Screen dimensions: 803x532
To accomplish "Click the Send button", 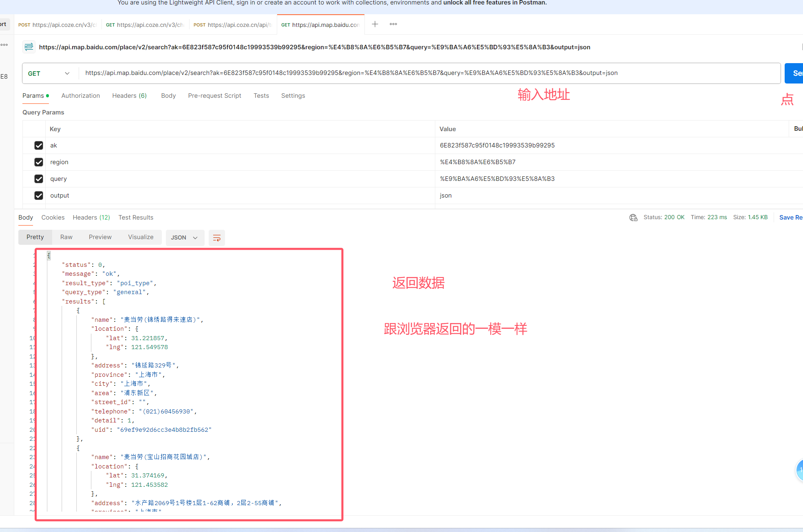I will click(x=794, y=73).
